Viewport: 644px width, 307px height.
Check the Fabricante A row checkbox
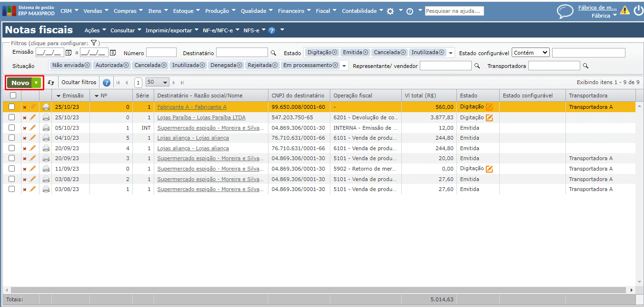(12, 107)
